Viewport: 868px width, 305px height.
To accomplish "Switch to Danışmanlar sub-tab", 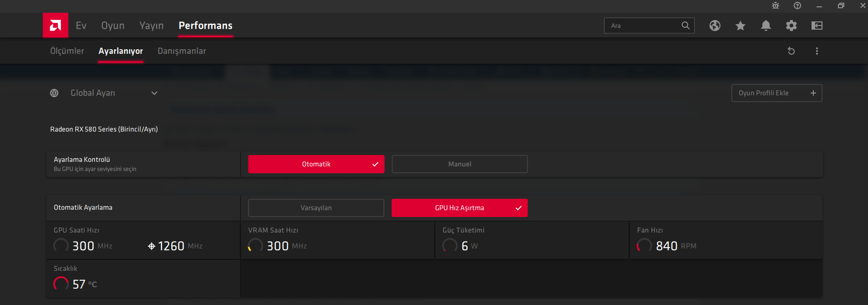I will 182,51.
